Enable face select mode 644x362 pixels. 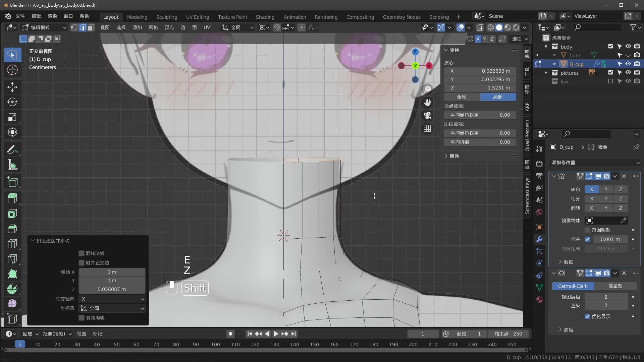coord(91,27)
